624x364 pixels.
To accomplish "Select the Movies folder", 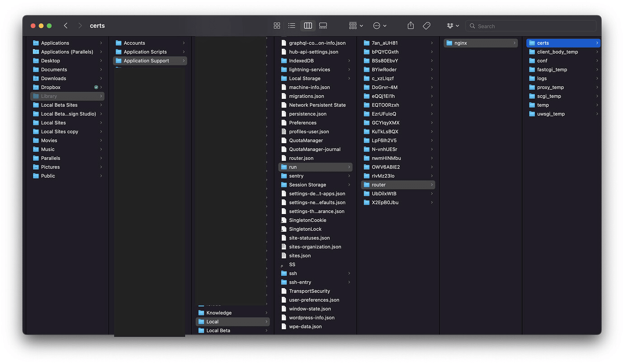I will pos(67,140).
